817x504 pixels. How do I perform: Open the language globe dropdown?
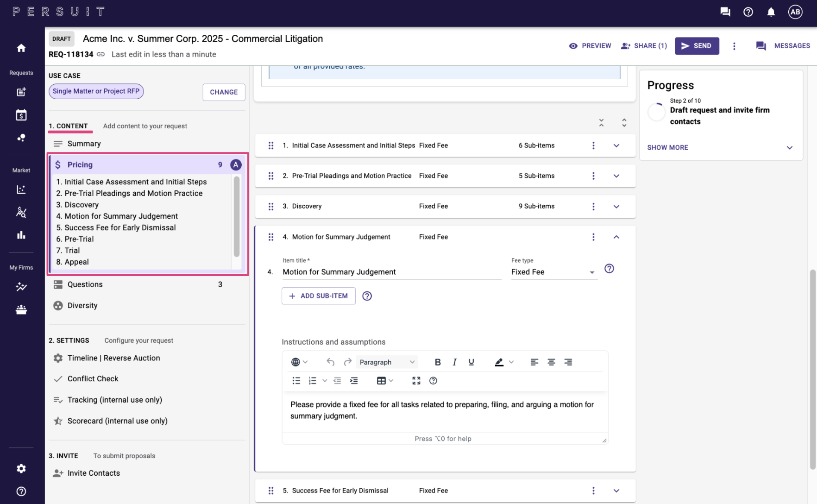[x=299, y=362]
